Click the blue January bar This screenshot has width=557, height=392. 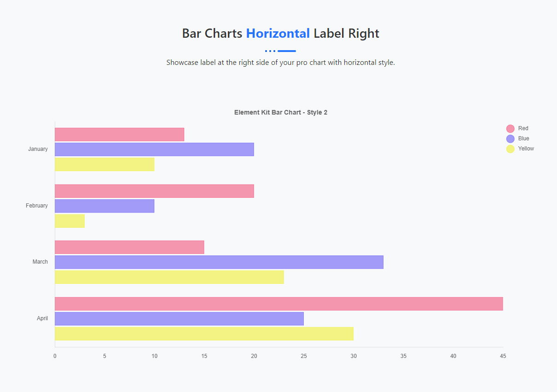[x=154, y=150]
